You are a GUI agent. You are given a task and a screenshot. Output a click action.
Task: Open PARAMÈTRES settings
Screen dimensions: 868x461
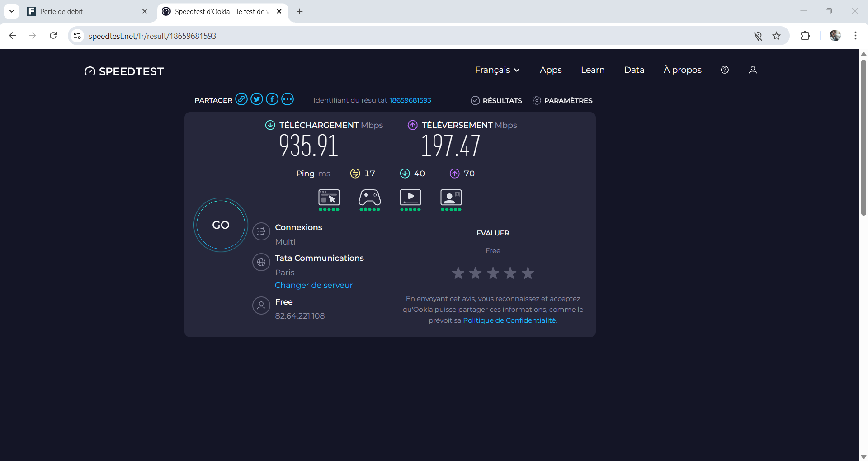point(562,100)
